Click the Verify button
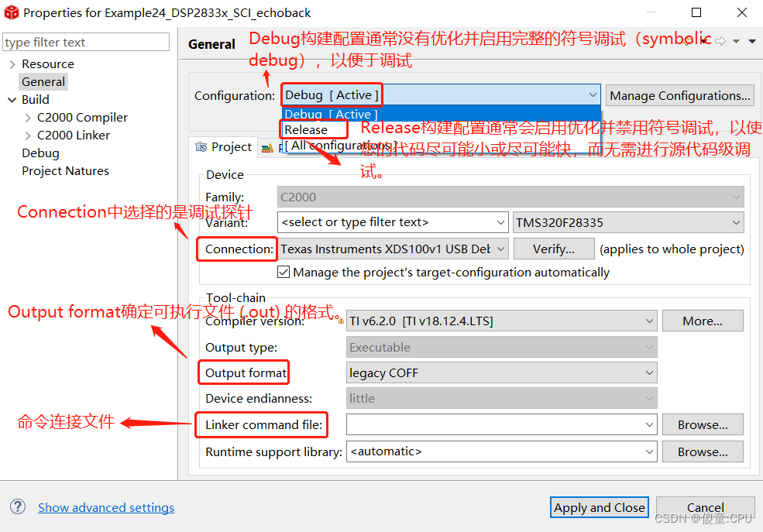Screen dimensions: 763x532 554,249
